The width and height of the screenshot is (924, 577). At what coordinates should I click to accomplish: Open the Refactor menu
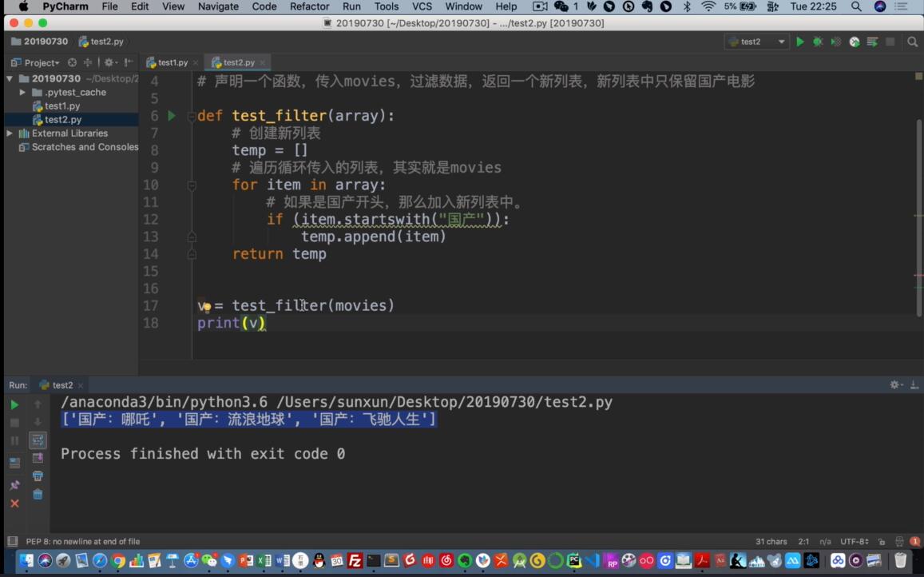click(x=309, y=6)
